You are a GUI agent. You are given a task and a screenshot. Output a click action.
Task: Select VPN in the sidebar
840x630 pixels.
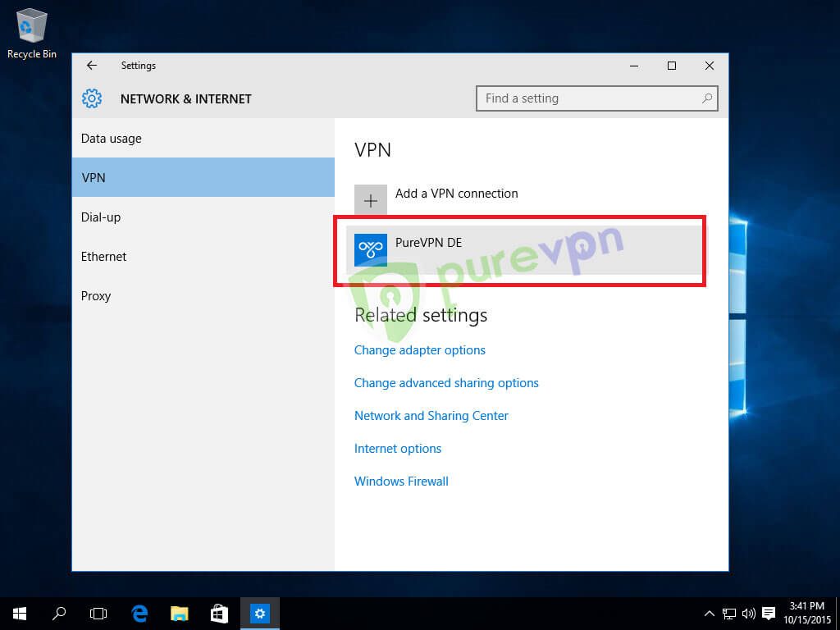click(203, 177)
